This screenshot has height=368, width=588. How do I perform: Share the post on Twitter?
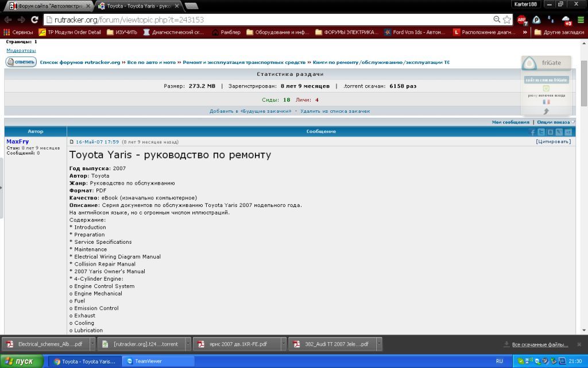541,132
